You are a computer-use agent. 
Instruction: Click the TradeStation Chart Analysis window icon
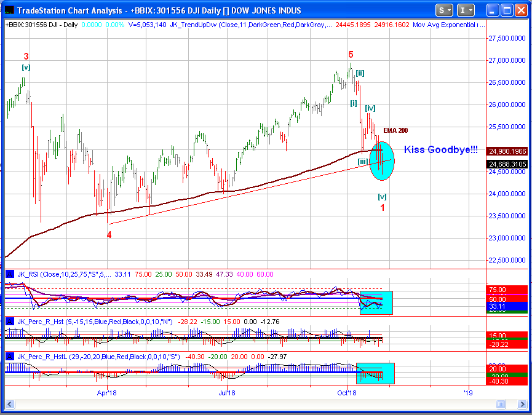coord(9,10)
